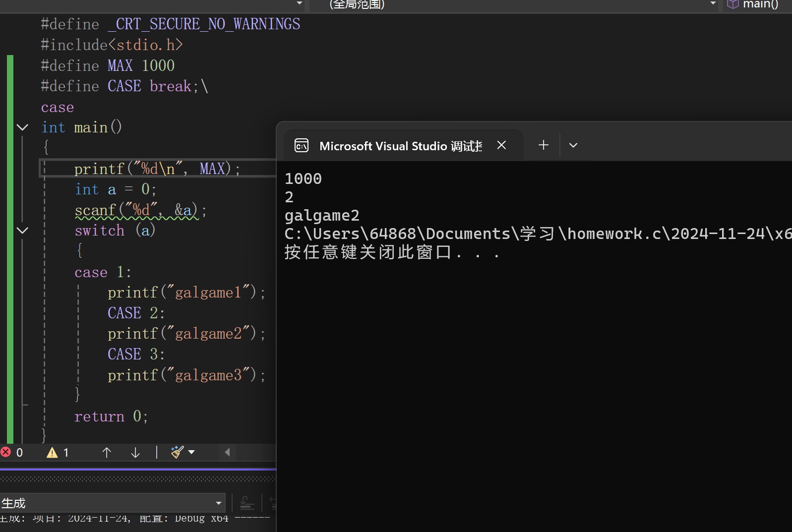Click the code cleanup broom icon
The width and height of the screenshot is (792, 532).
pos(178,452)
